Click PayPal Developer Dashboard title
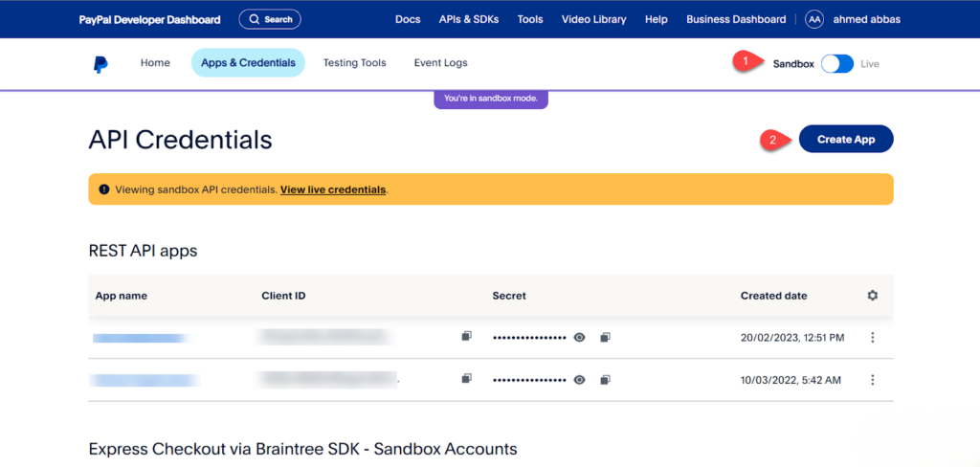980x467 pixels. tap(149, 19)
